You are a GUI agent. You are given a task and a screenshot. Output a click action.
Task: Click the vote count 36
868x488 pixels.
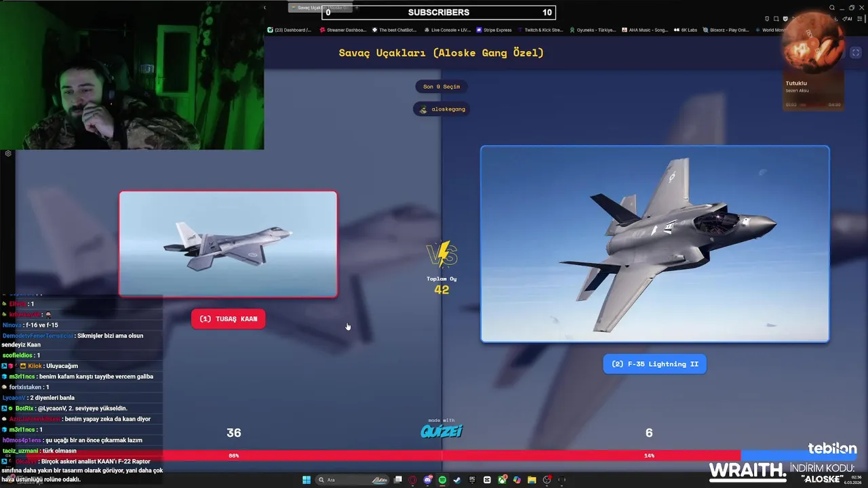(234, 432)
